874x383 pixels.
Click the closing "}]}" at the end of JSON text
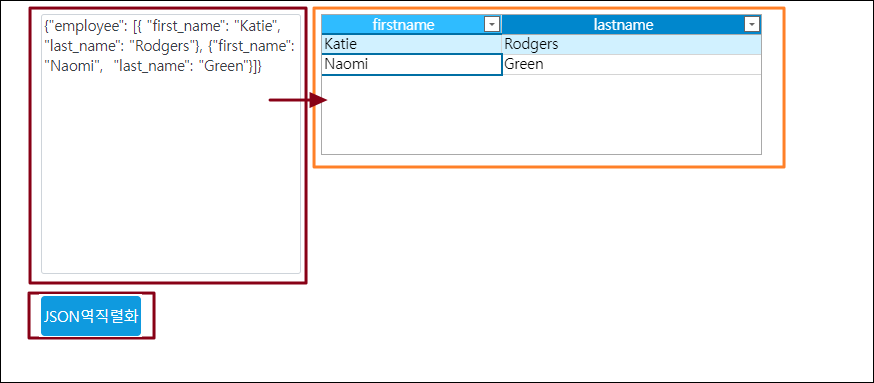click(x=254, y=66)
